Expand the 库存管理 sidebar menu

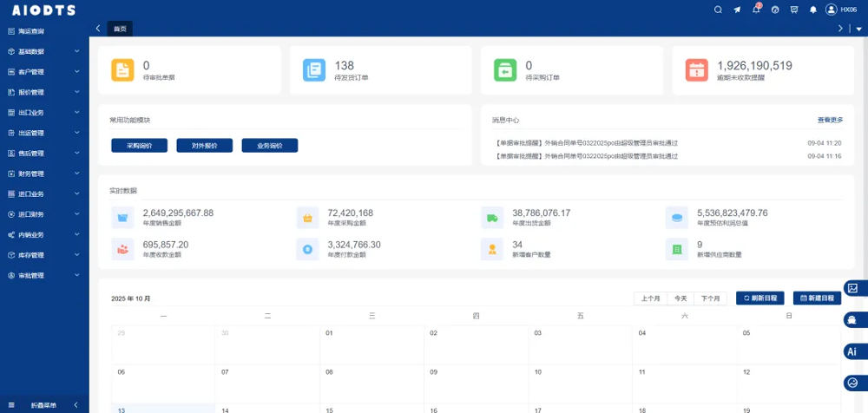[43, 255]
